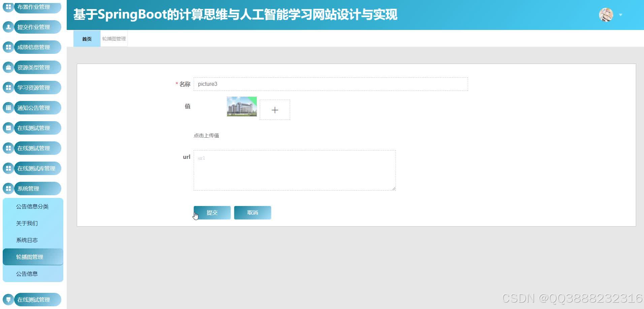Select the 布置作业管理 grid icon
Viewport: 644px width, 309px height.
coord(8,7)
